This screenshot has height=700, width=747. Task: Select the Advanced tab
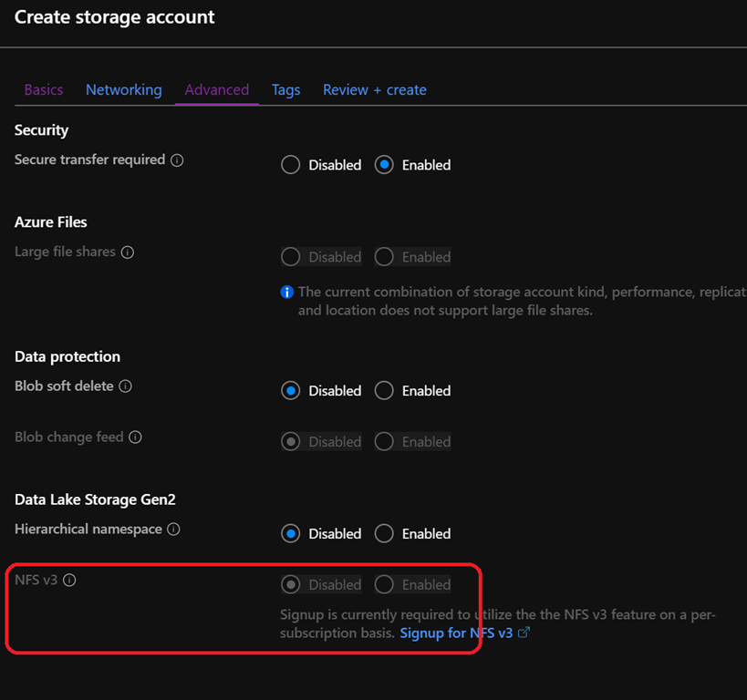[x=217, y=90]
